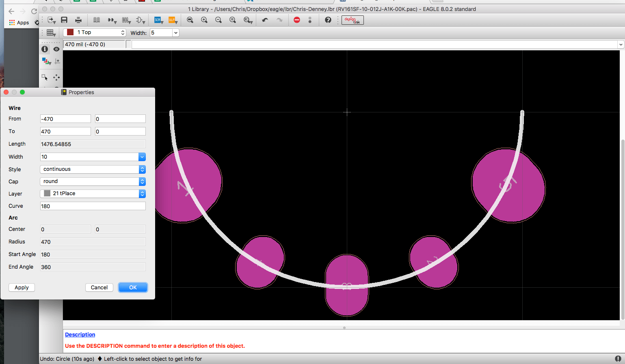This screenshot has height=364, width=625.
Task: Edit the Curve value field
Action: click(x=93, y=206)
